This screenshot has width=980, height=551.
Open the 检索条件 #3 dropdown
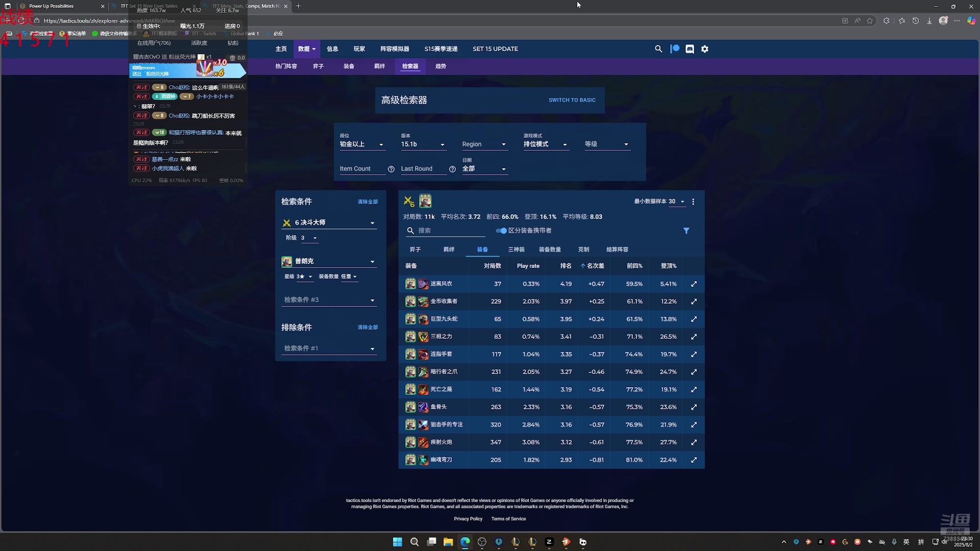pos(329,300)
